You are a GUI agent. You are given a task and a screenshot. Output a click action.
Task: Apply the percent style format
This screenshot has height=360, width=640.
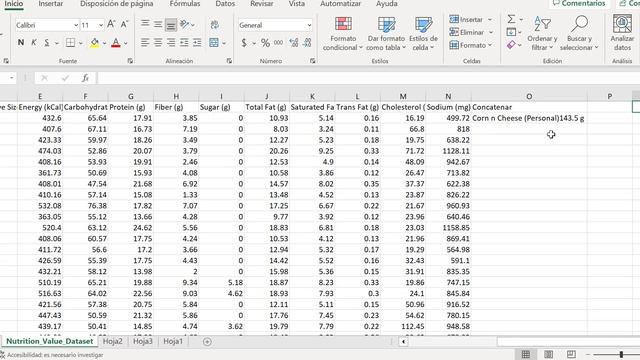(265, 43)
